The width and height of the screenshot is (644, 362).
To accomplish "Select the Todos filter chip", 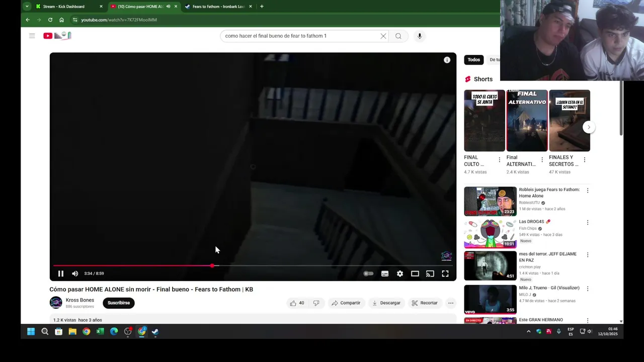I will point(474,60).
